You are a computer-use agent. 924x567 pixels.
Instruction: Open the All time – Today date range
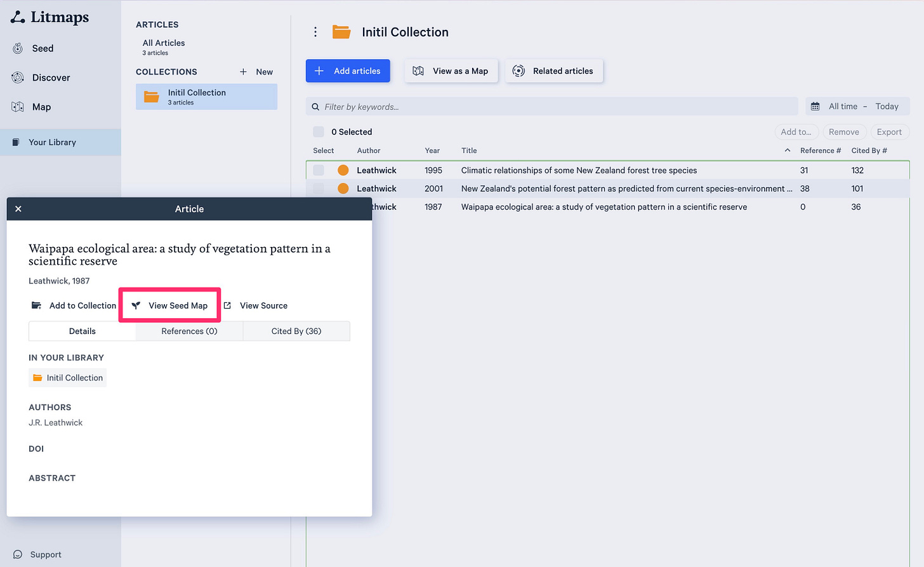tap(857, 107)
